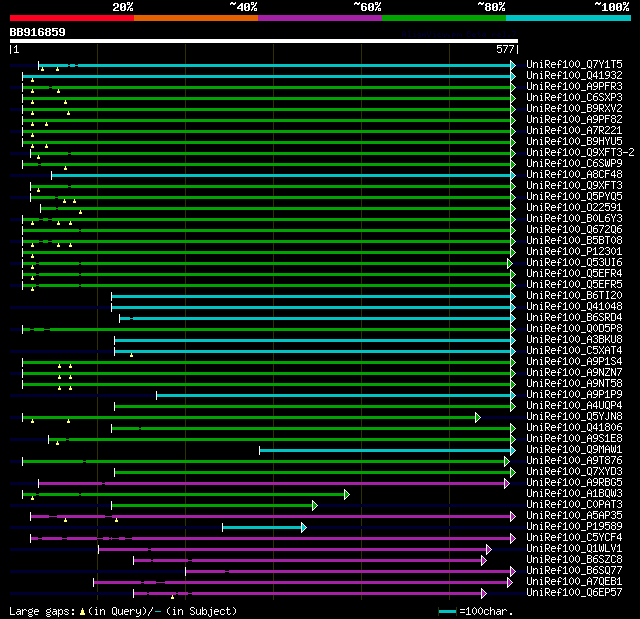Click the cyan ~100% identity legend segment

569,18
